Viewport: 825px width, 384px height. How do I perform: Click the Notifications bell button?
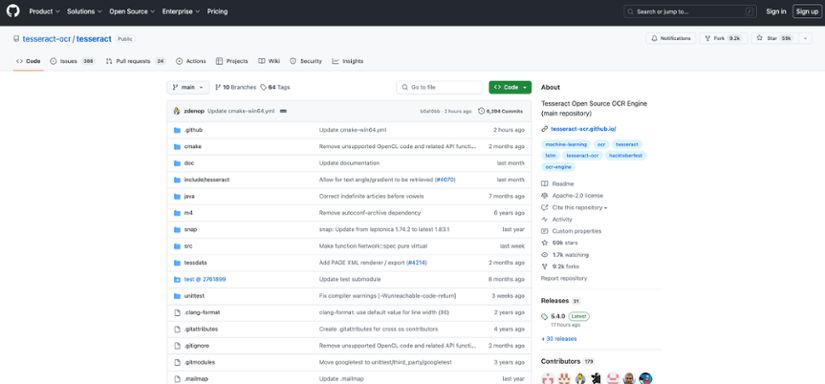[x=671, y=38]
